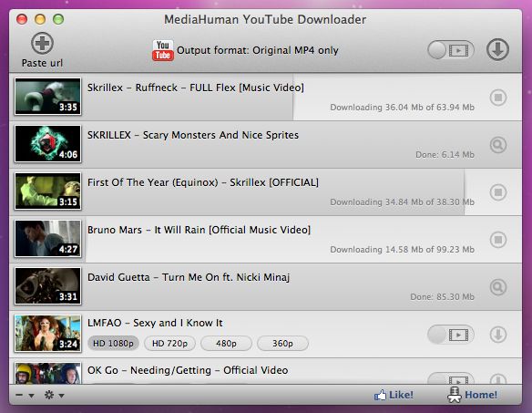The width and height of the screenshot is (532, 413).
Task: Open the First Of The Year thumbnail
Action: pos(48,191)
